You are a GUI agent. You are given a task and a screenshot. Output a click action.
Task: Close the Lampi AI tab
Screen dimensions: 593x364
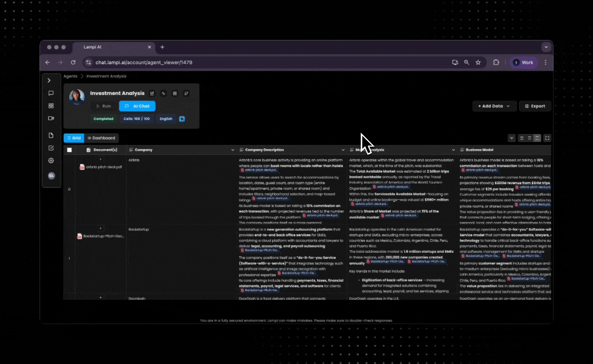pos(149,47)
